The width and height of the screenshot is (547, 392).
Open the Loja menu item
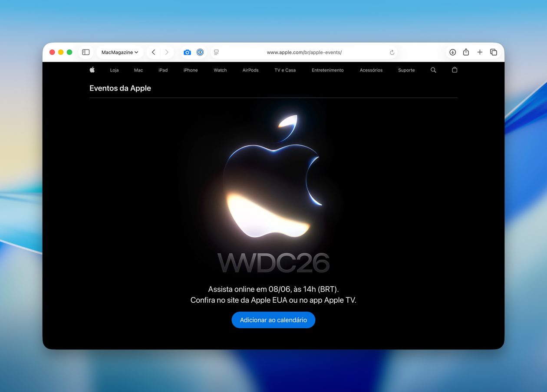(x=114, y=70)
